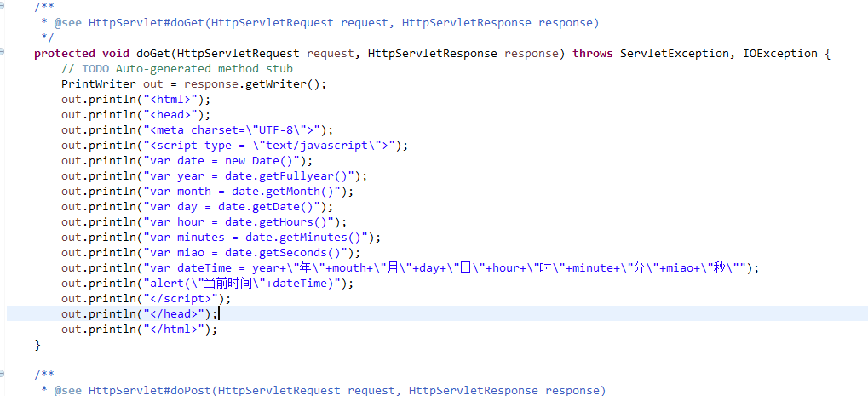Viewport: 868px width, 396px height.
Task: Collapse the doPost Javadoc comment fold marker
Action: 2,373
